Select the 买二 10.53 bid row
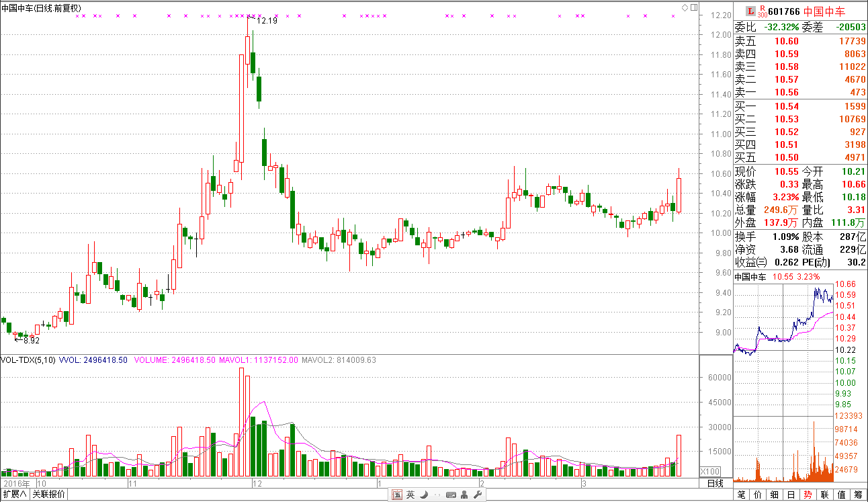Screen dimensions: 868x502 [800, 119]
